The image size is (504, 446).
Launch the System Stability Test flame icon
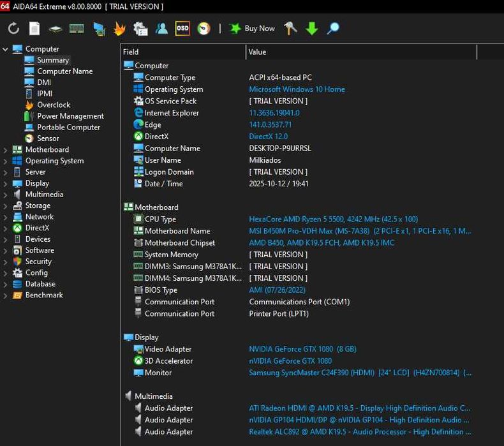click(x=119, y=29)
